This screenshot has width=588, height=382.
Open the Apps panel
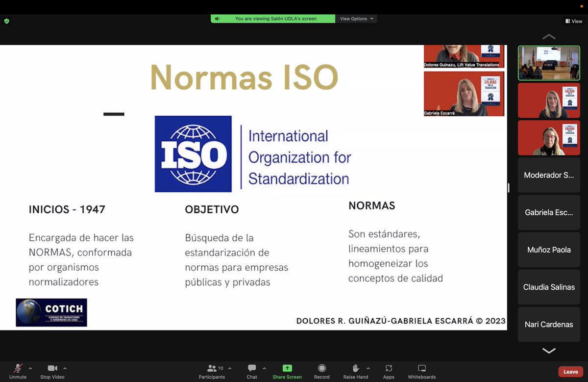(x=389, y=371)
